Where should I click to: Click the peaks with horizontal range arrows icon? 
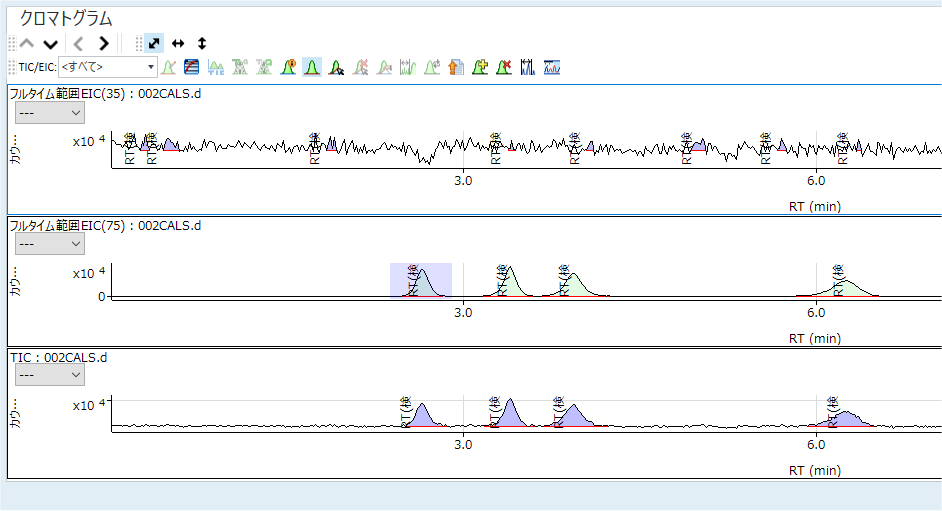click(408, 67)
